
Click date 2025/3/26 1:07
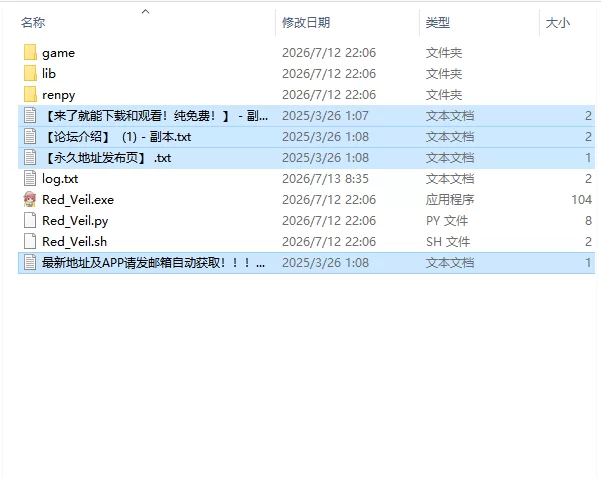pyautogui.click(x=325, y=115)
